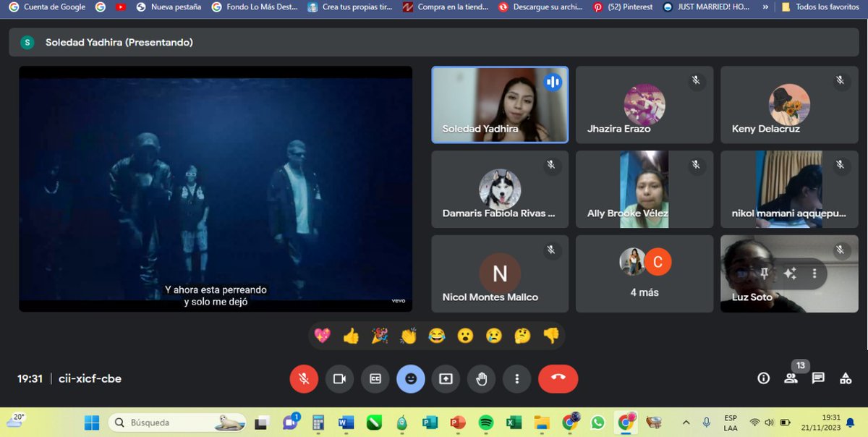The height and width of the screenshot is (437, 868).
Task: Turn on closed captions (CC)
Action: pos(375,378)
